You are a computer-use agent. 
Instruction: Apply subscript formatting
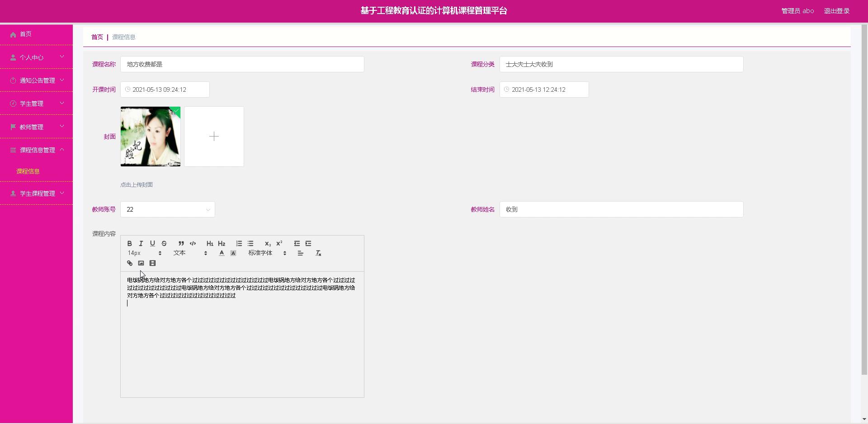tap(268, 243)
